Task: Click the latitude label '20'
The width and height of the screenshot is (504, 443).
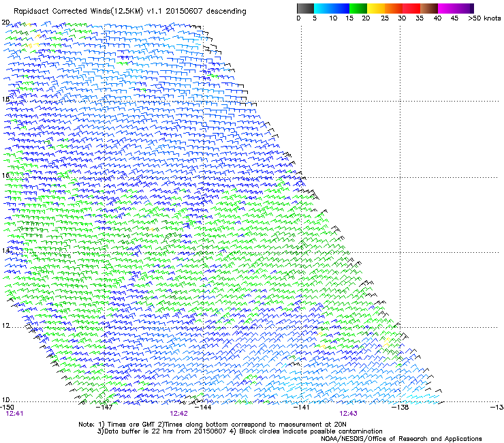Action: [5, 22]
